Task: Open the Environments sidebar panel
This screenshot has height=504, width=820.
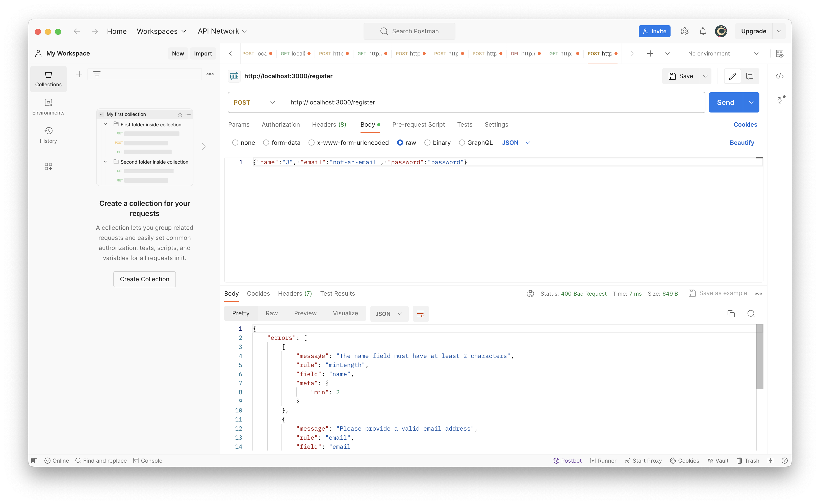Action: (48, 107)
